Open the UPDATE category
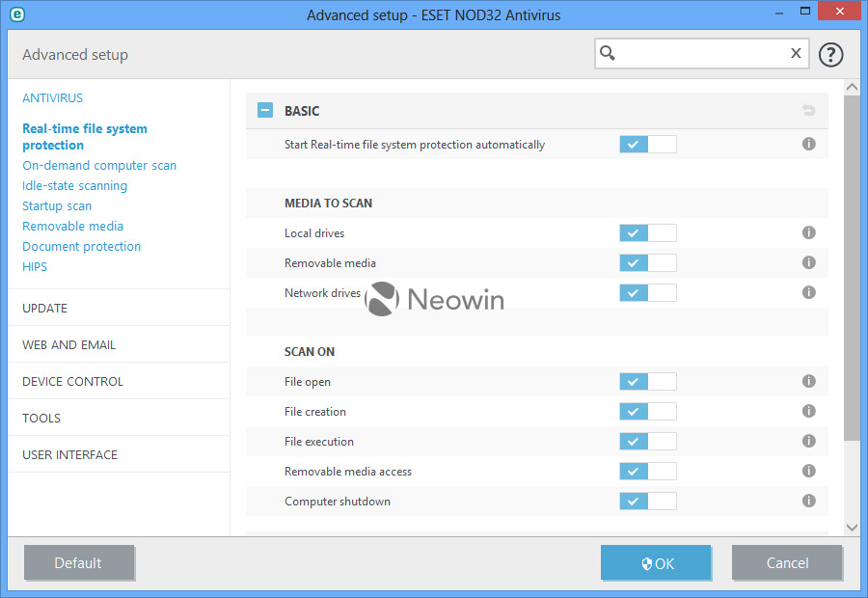868x598 pixels. pos(44,309)
